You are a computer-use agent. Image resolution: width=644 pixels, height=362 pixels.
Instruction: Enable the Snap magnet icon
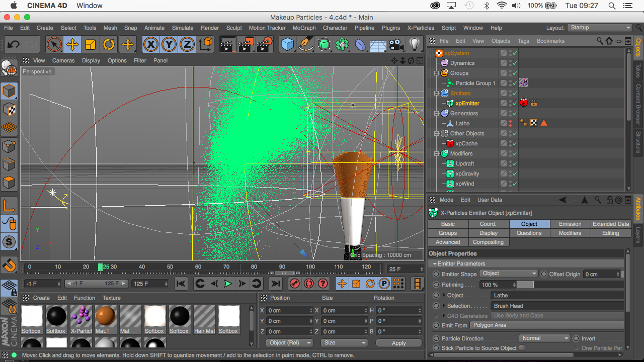tap(9, 264)
